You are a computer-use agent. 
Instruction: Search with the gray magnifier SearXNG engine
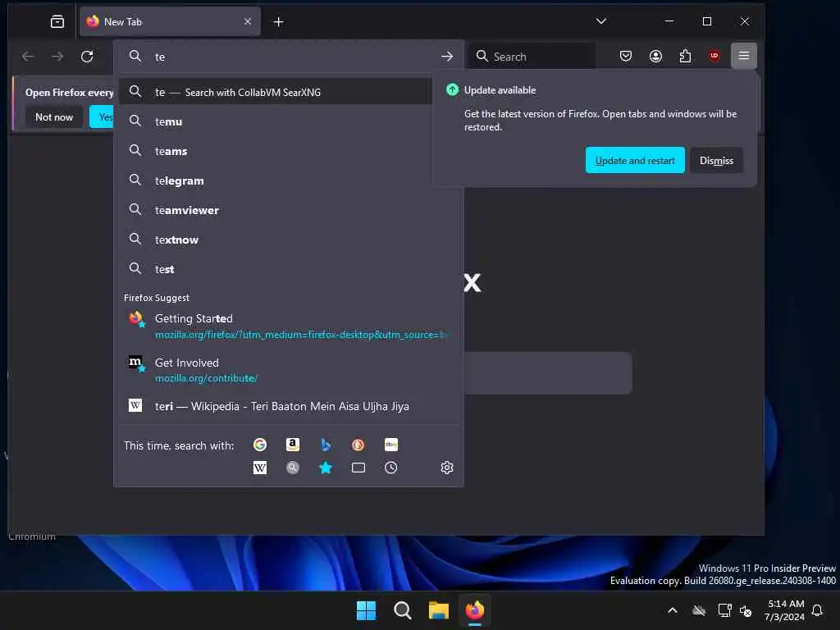click(x=293, y=468)
